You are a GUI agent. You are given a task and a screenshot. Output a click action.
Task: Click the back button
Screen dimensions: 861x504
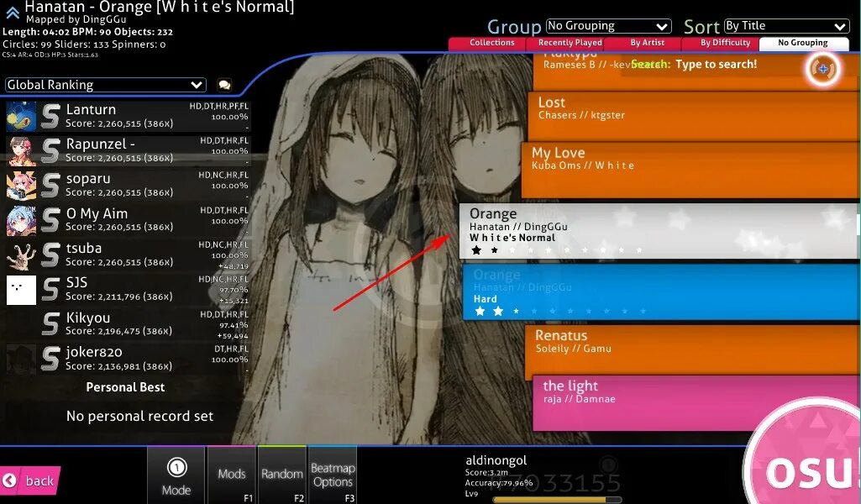[x=29, y=481]
